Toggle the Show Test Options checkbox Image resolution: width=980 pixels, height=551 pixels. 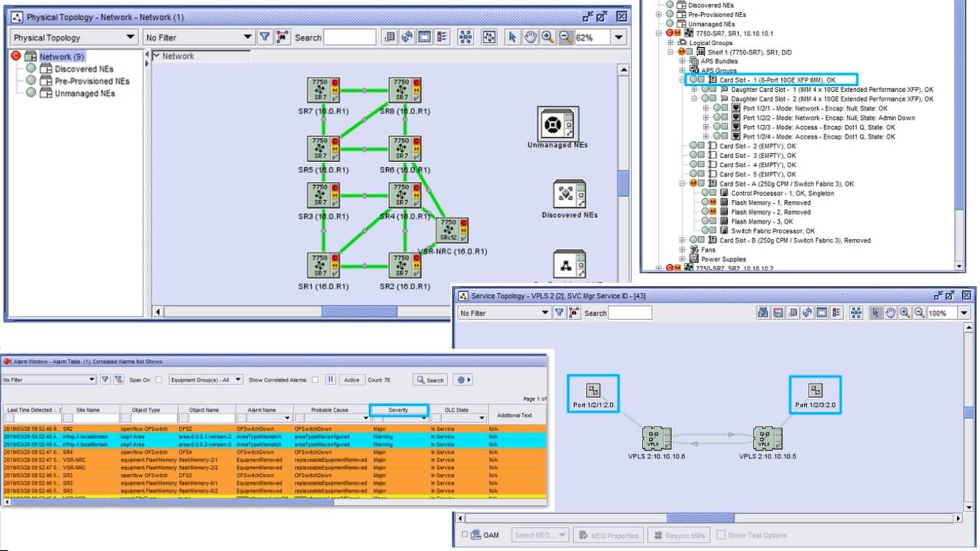tap(721, 534)
